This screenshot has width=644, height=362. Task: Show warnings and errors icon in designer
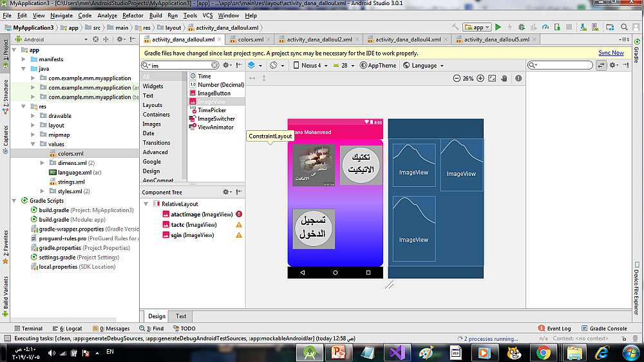518,78
